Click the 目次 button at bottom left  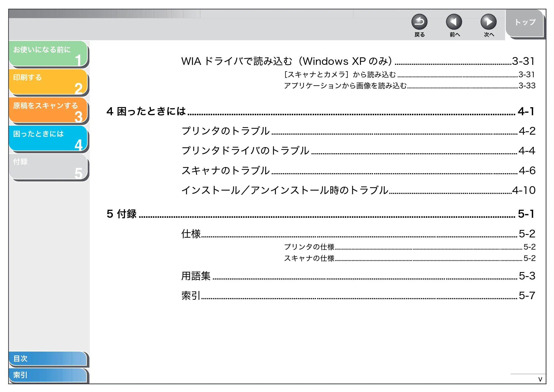48,358
